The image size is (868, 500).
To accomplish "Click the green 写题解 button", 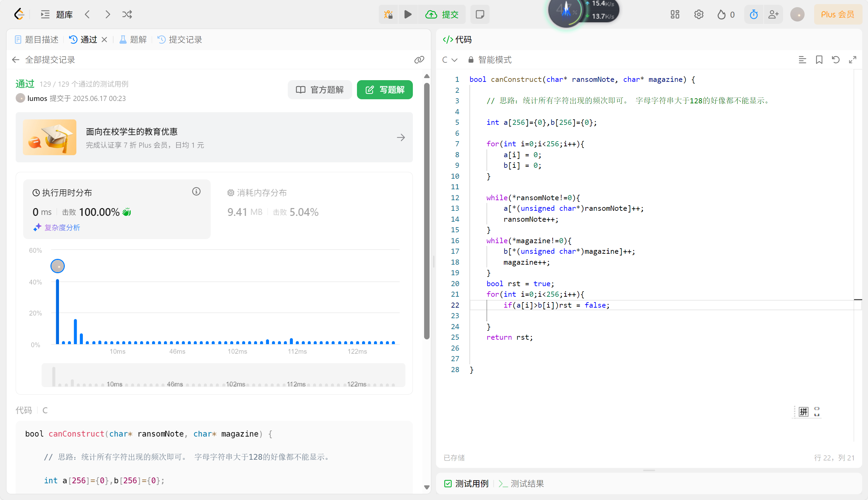I will 385,90.
